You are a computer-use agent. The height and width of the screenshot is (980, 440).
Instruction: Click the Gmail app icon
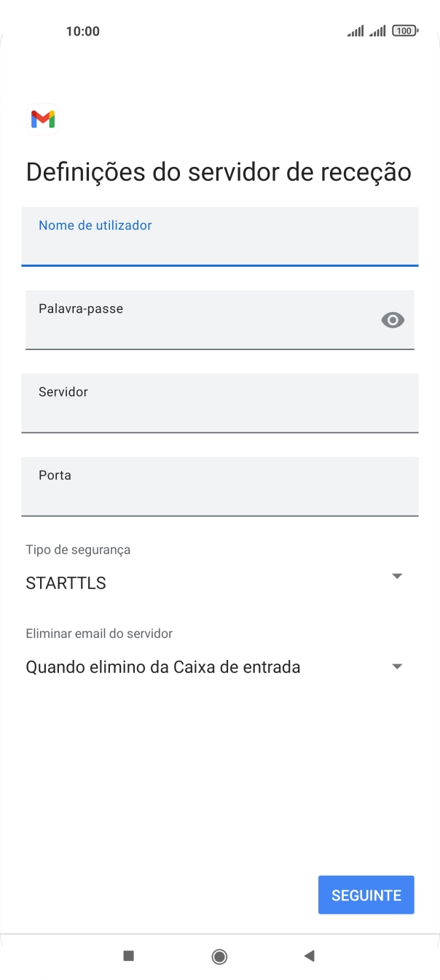pos(42,119)
